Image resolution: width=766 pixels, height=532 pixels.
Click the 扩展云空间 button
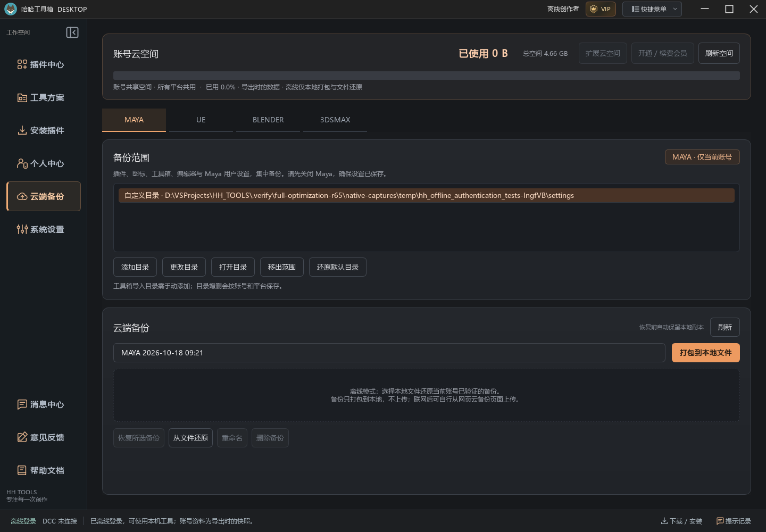click(x=603, y=53)
